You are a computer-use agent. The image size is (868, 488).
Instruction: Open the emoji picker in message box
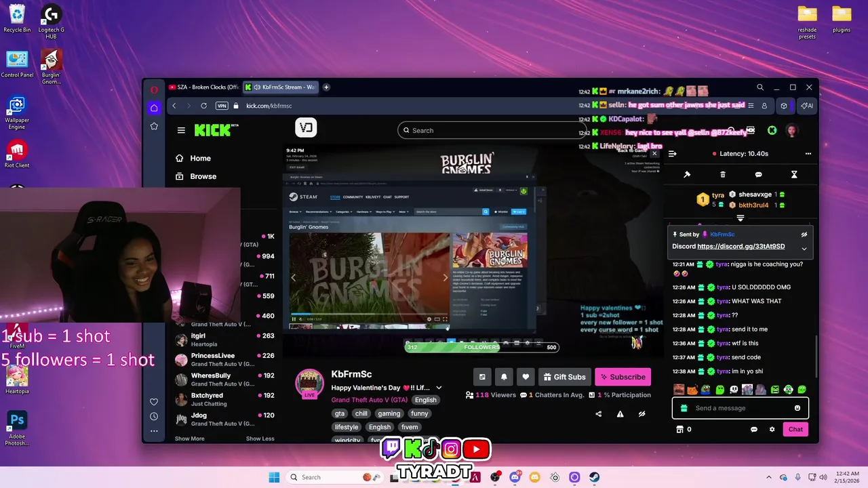click(x=797, y=408)
